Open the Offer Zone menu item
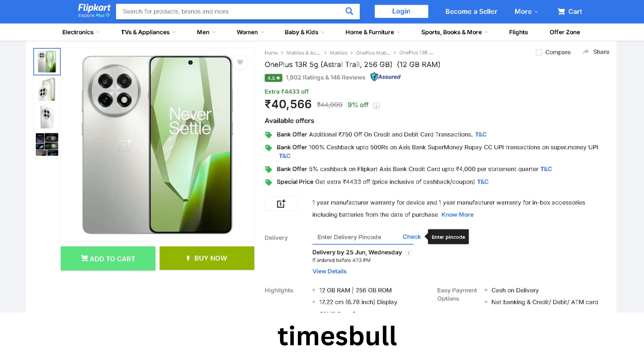This screenshot has height=362, width=644. [x=565, y=32]
